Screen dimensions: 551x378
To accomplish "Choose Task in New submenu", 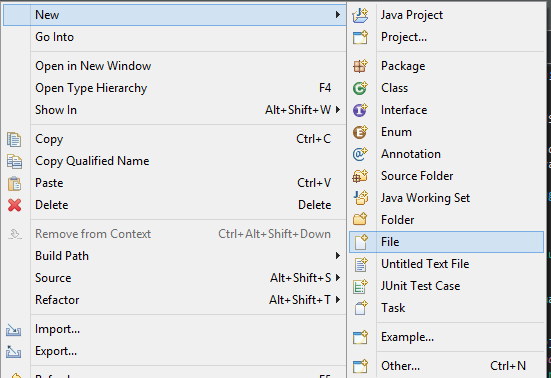I will click(x=446, y=308).
